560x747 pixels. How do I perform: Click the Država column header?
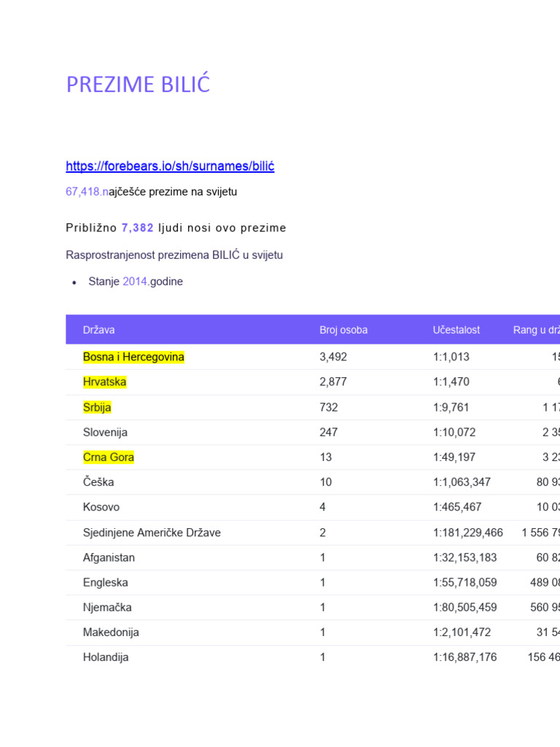(98, 330)
